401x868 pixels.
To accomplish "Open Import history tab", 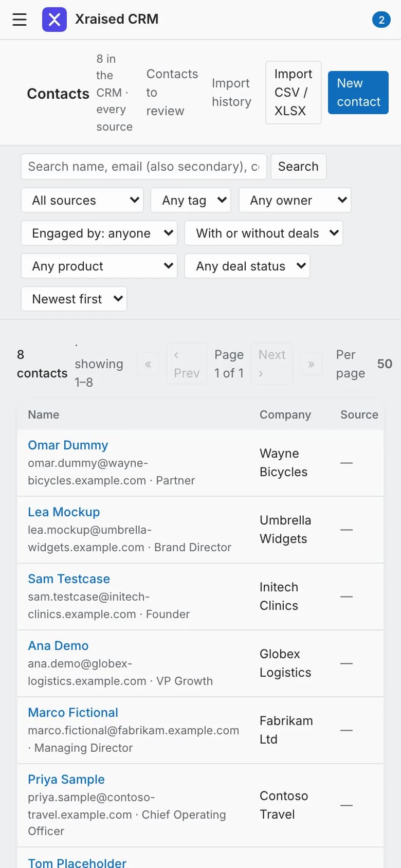I will pyautogui.click(x=231, y=93).
